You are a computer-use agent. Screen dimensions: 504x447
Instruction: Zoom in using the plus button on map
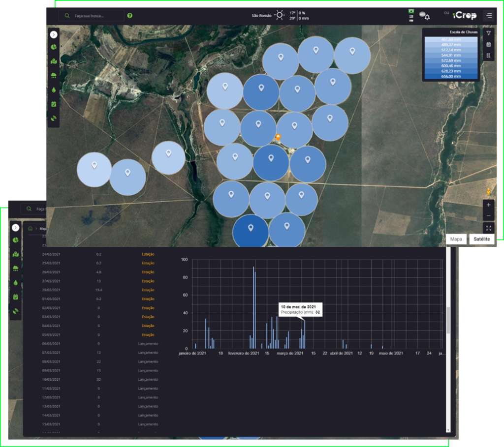point(488,205)
